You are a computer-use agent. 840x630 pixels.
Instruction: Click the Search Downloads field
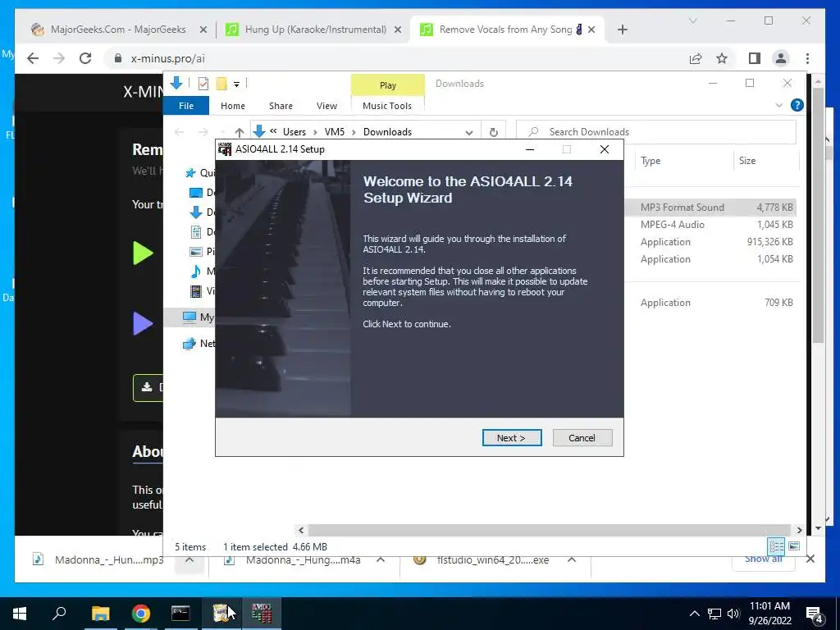pos(655,132)
